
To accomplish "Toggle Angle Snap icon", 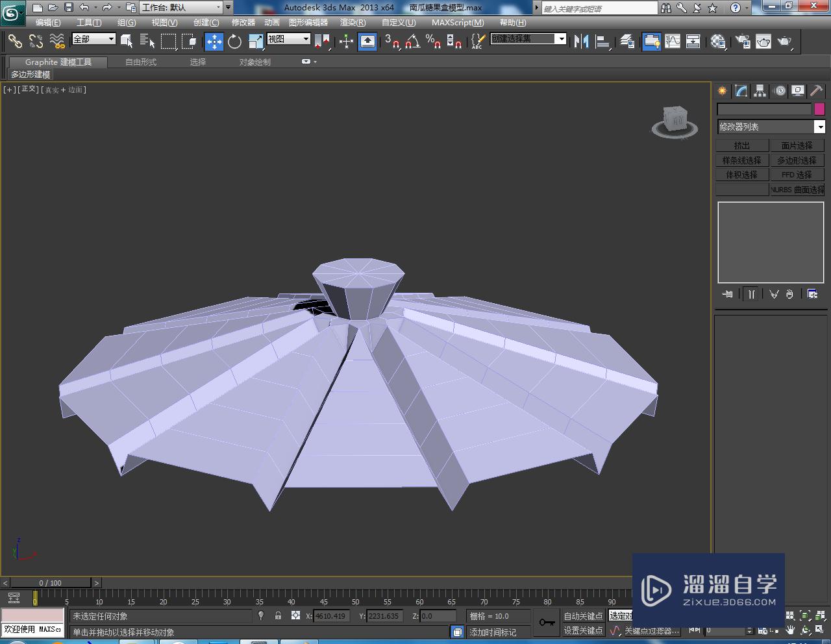I will [x=412, y=42].
